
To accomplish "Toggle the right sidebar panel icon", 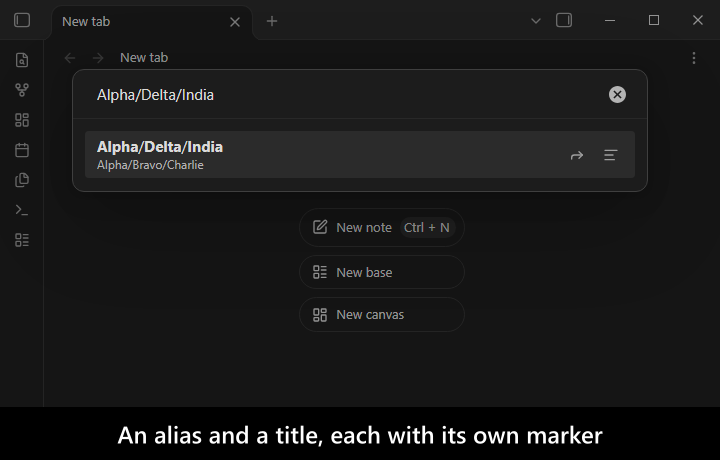I will click(564, 20).
